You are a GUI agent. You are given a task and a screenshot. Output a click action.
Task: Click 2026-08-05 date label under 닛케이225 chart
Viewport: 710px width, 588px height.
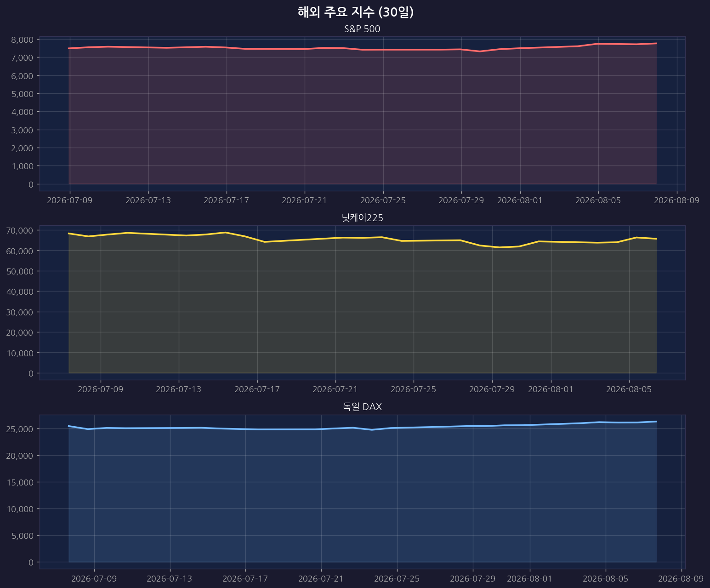pyautogui.click(x=629, y=389)
